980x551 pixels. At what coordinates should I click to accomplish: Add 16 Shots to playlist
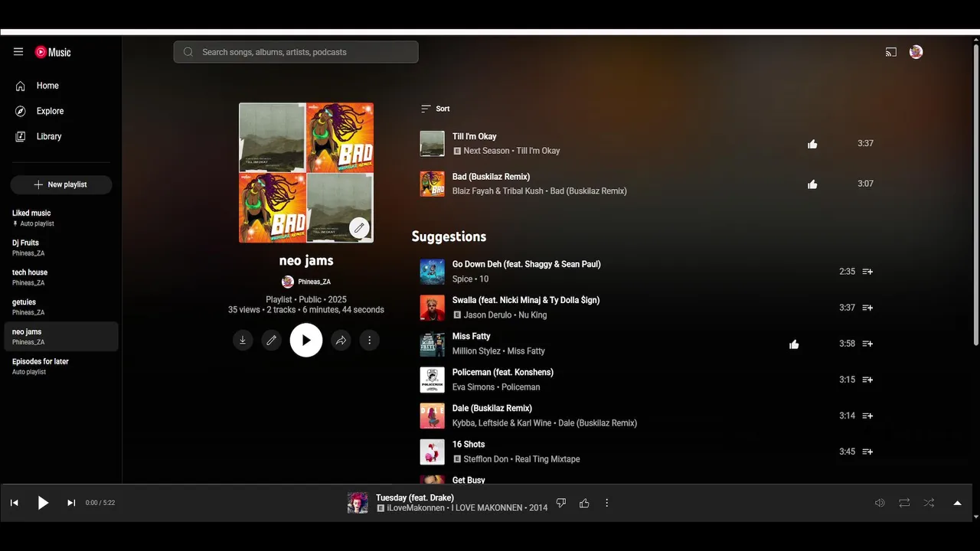pos(867,452)
